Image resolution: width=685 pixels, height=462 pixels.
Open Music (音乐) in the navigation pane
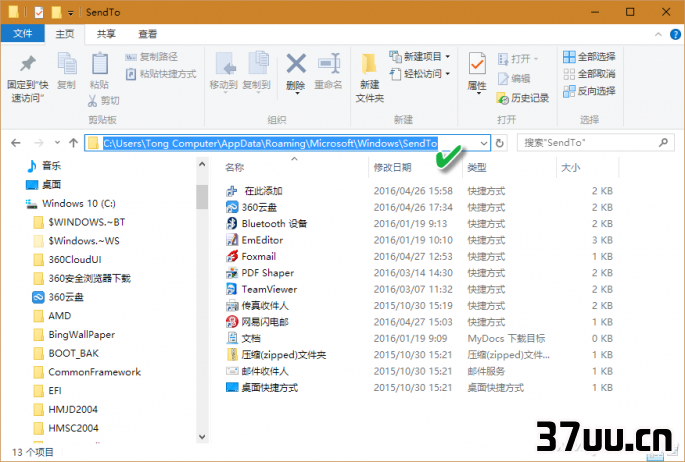(x=43, y=165)
